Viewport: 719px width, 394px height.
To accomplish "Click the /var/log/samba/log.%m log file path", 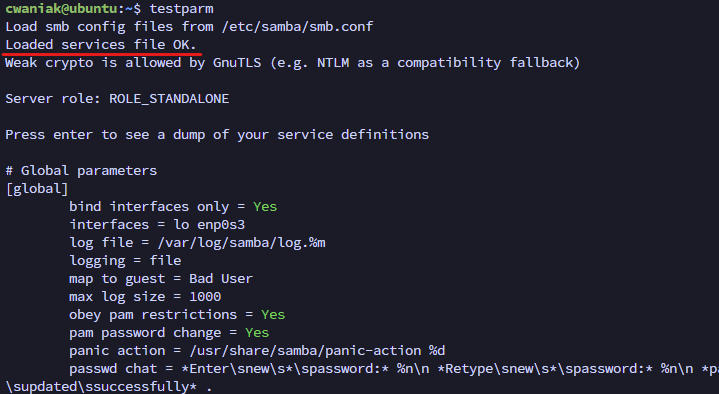I will pos(242,243).
